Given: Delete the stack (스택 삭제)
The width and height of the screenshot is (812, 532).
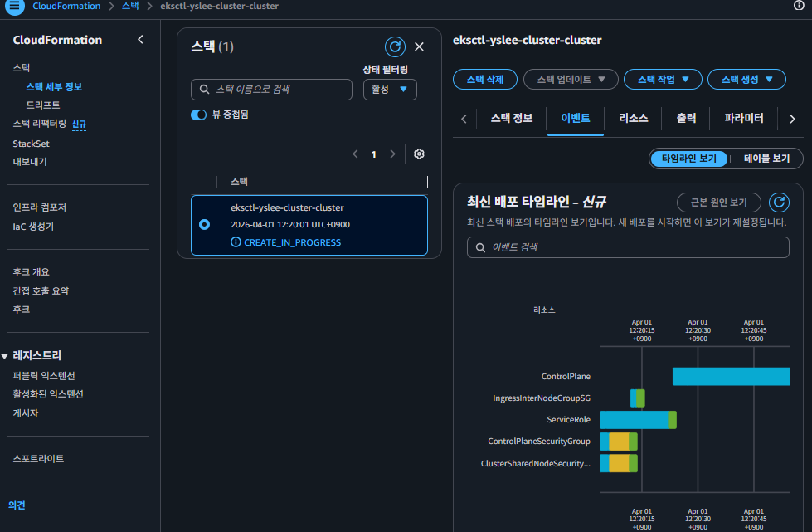Looking at the screenshot, I should (x=484, y=79).
